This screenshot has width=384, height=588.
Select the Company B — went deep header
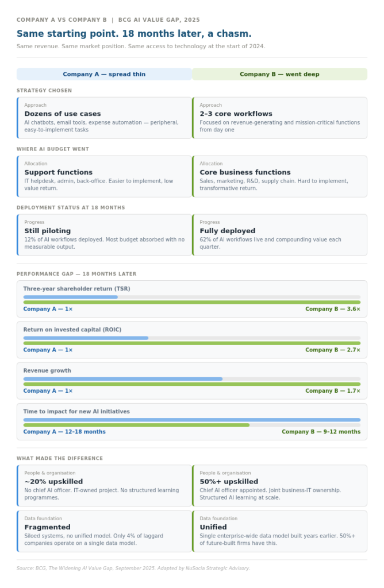click(x=279, y=74)
